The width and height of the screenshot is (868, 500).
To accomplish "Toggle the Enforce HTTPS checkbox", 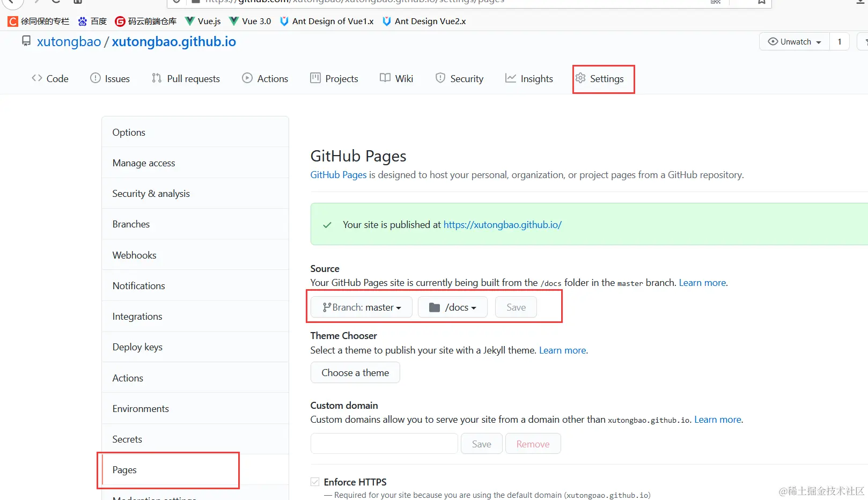I will [315, 482].
